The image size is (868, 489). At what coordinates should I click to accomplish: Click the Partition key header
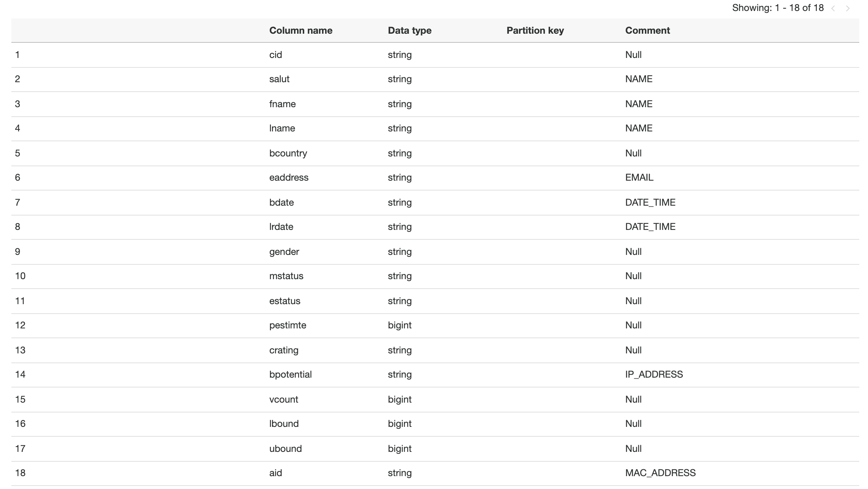click(535, 30)
